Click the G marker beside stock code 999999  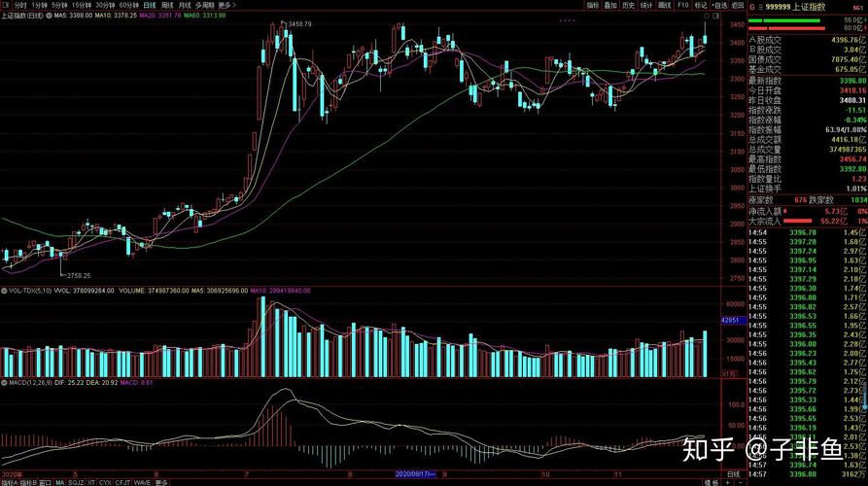tap(750, 7)
